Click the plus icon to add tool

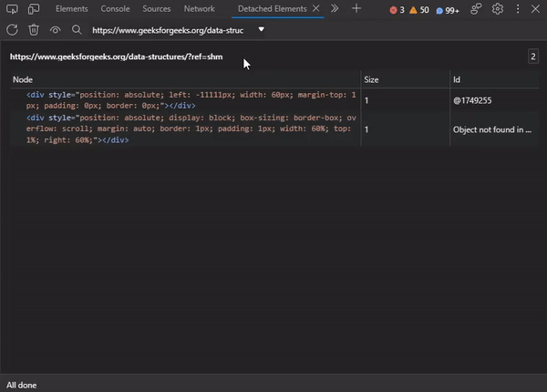click(356, 9)
